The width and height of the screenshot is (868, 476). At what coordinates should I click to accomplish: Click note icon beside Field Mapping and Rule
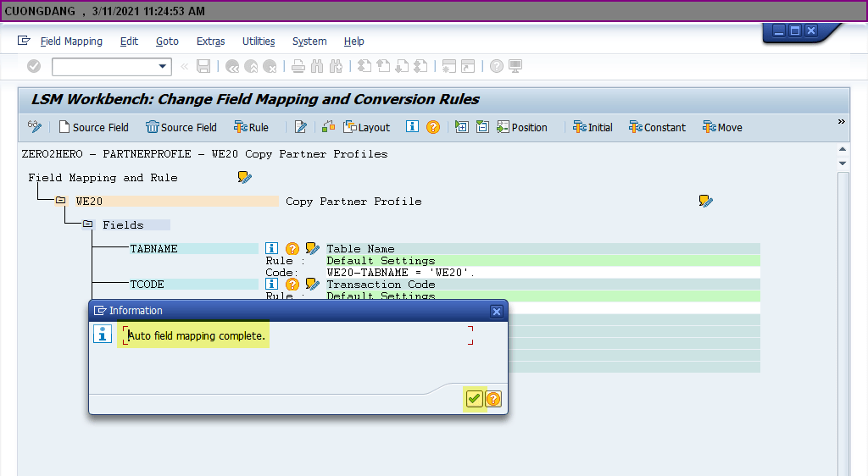point(245,177)
